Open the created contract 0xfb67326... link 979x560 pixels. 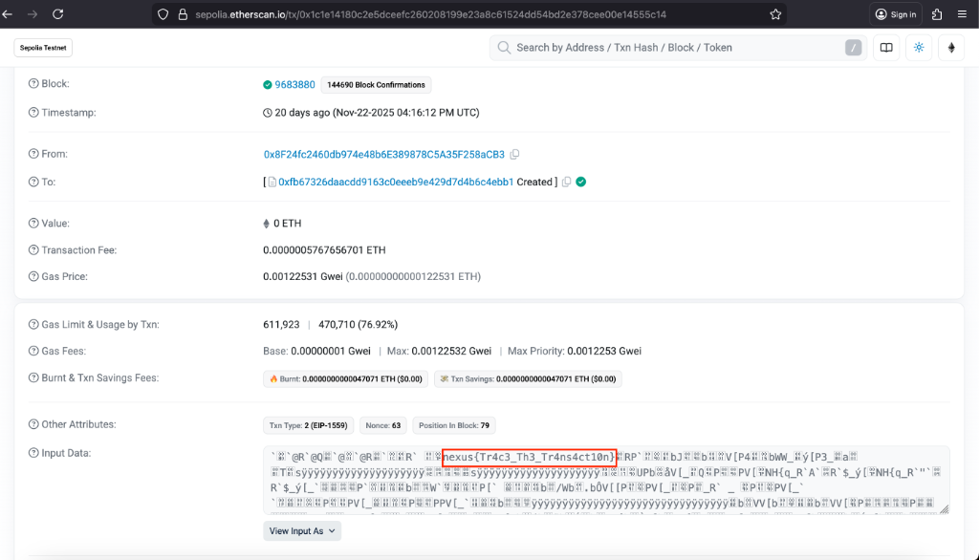(396, 182)
